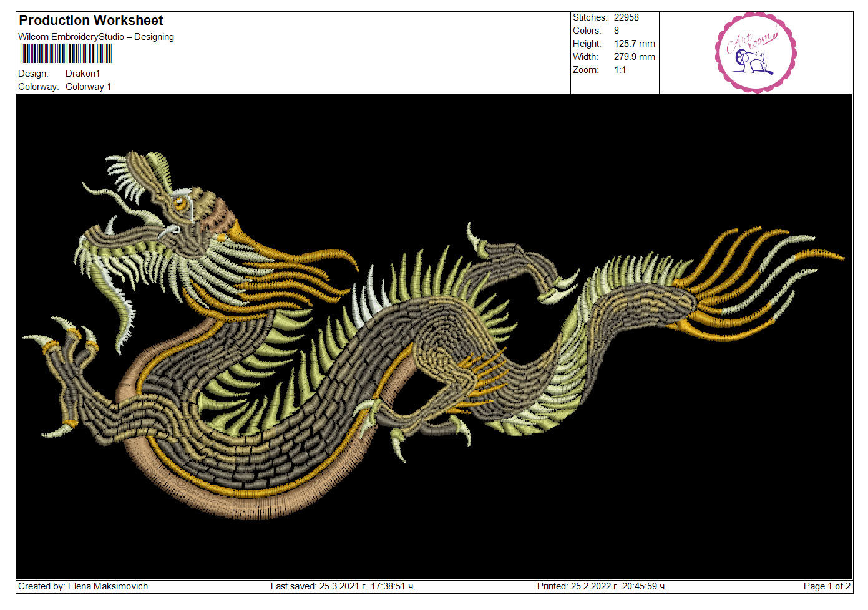The width and height of the screenshot is (868, 610).
Task: Click the 'Stitches:' label
Action: [590, 17]
